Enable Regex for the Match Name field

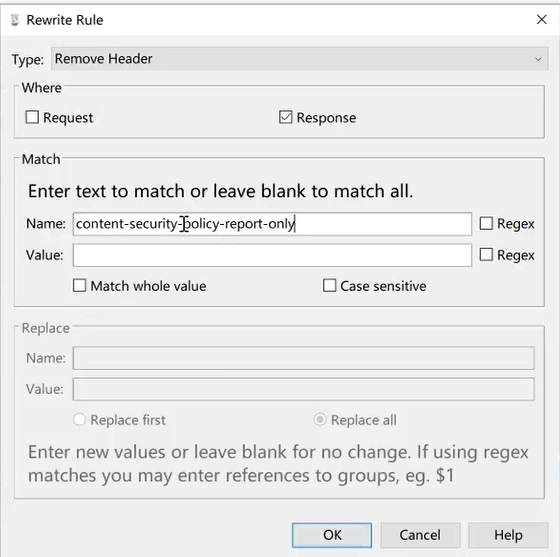[x=486, y=224]
